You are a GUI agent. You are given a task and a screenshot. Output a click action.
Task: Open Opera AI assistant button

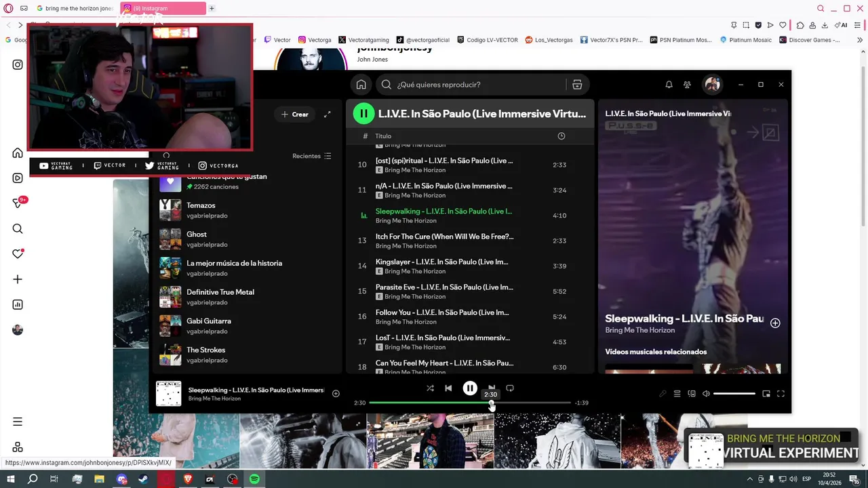point(841,25)
